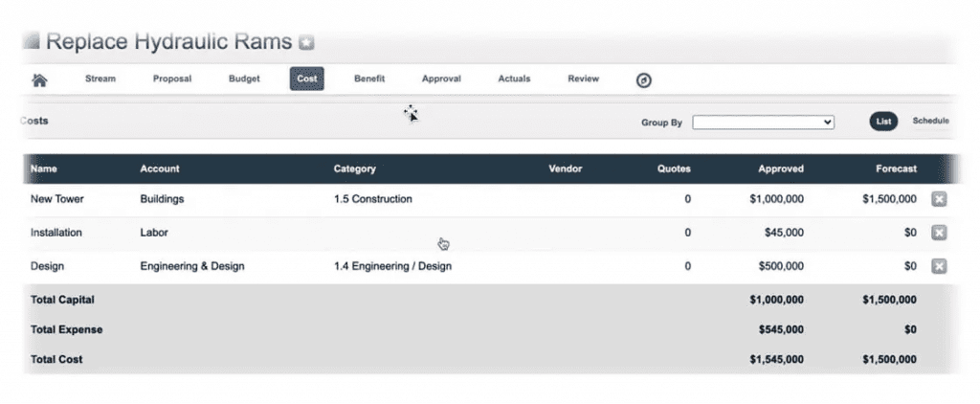
Task: Click the home icon in navigation bar
Action: pyautogui.click(x=40, y=80)
